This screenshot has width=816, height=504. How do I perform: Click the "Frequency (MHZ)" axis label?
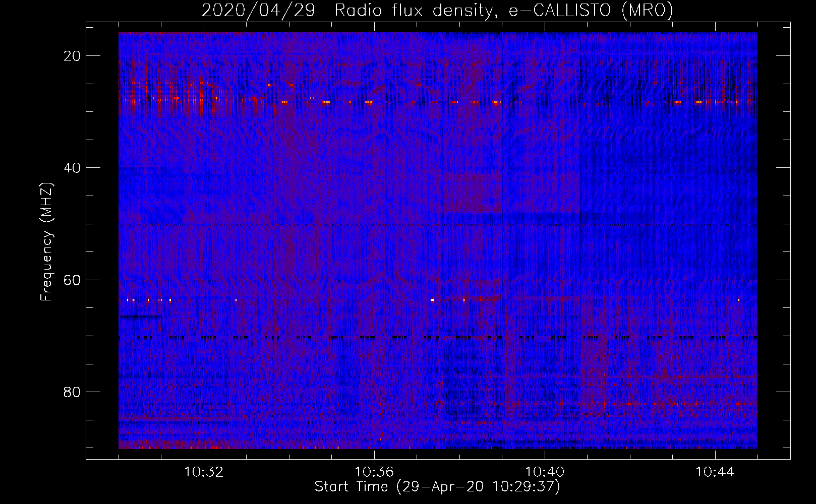pyautogui.click(x=46, y=242)
